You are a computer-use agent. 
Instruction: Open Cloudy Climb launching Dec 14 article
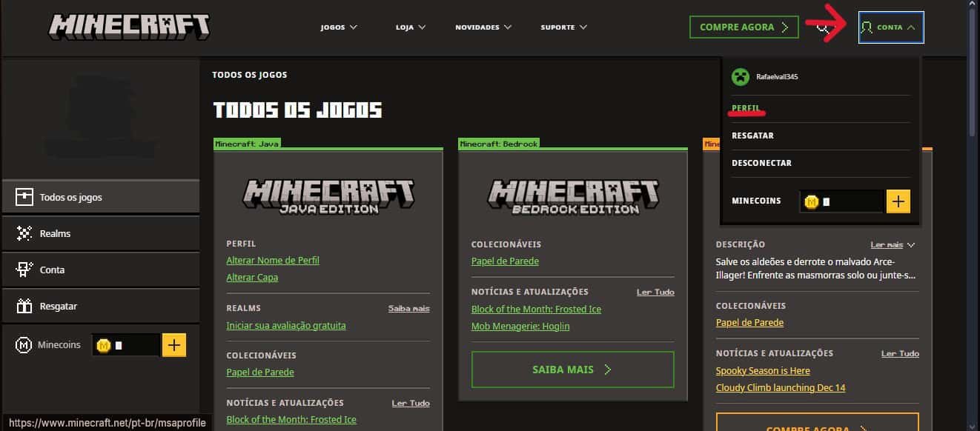click(x=781, y=388)
